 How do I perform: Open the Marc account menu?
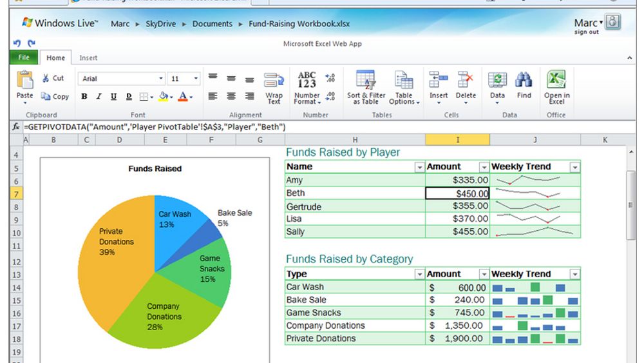(588, 23)
